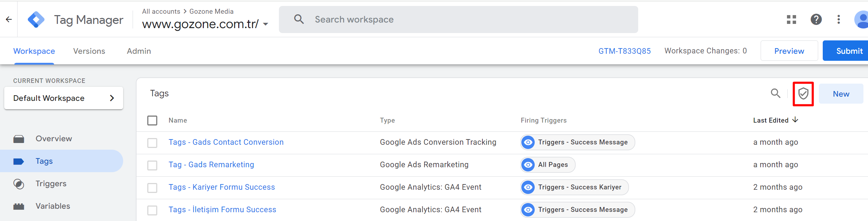Image resolution: width=868 pixels, height=221 pixels.
Task: Go to the Triggers sidebar section
Action: tap(51, 184)
